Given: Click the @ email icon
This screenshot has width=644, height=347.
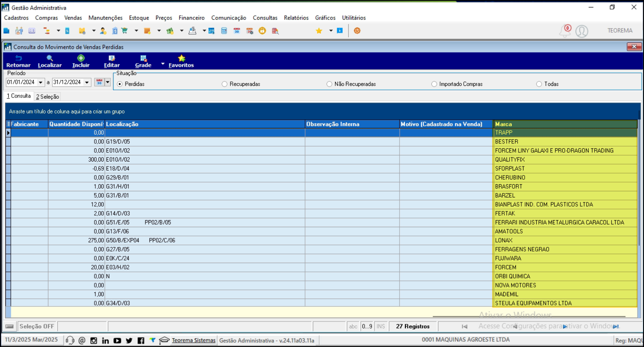Looking at the screenshot, I should [82, 340].
